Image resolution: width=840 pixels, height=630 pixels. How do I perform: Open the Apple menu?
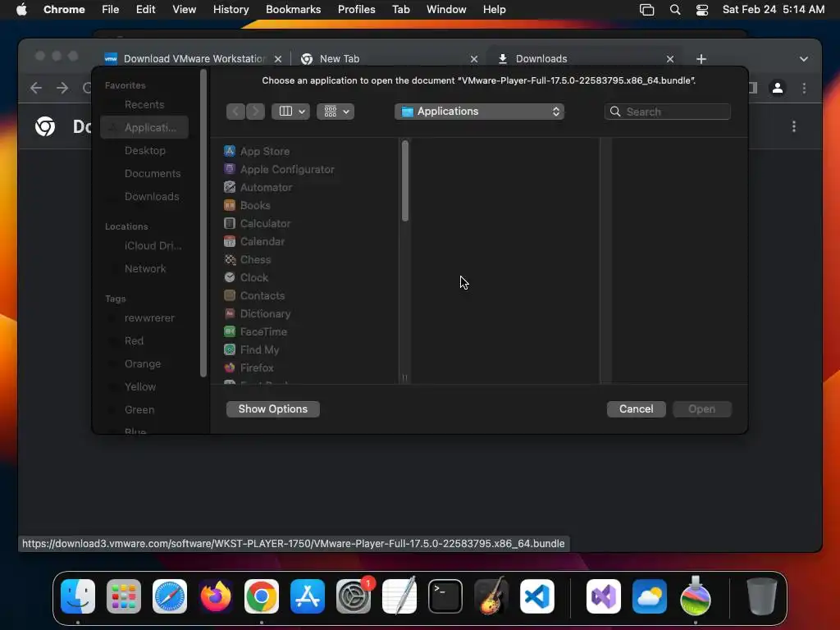click(21, 10)
